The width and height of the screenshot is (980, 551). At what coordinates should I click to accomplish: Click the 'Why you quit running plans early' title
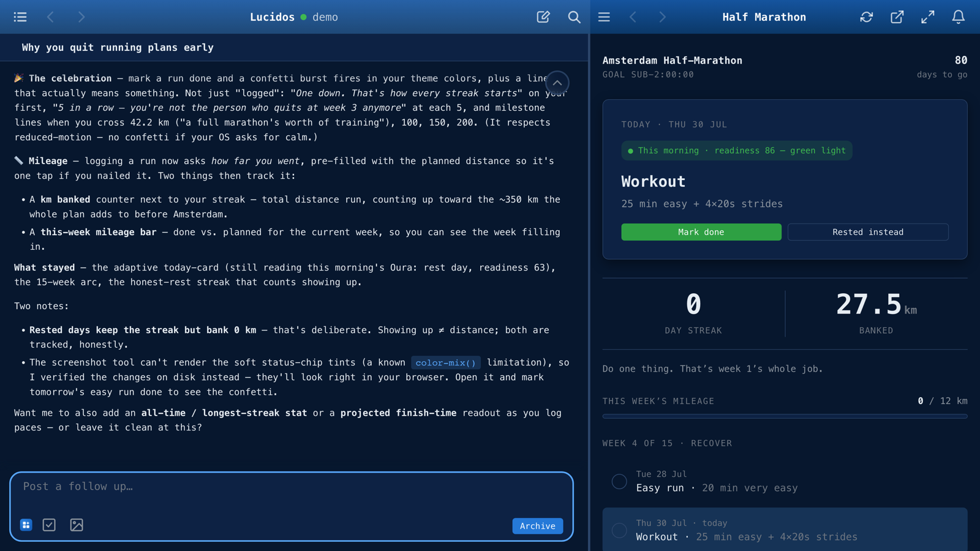118,48
